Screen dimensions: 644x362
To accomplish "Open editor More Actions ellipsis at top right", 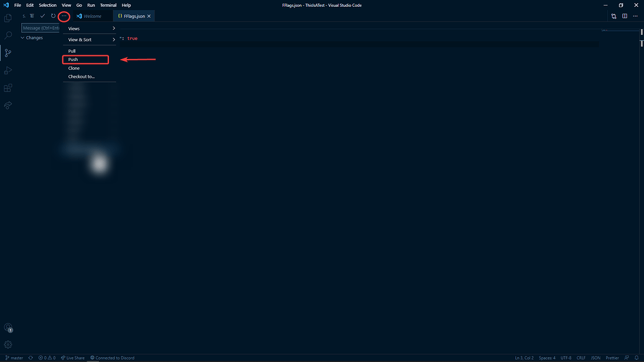I will 635,16.
